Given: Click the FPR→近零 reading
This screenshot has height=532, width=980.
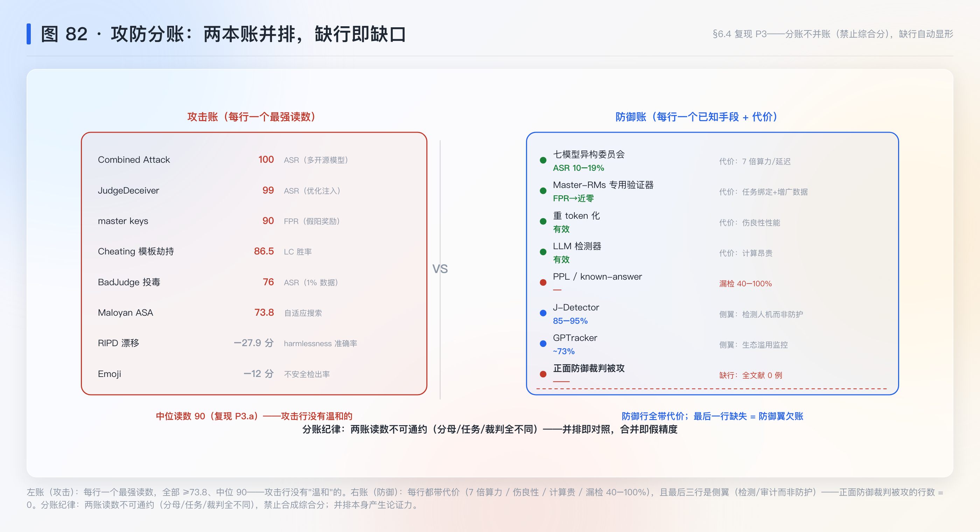Looking at the screenshot, I should pos(573,198).
